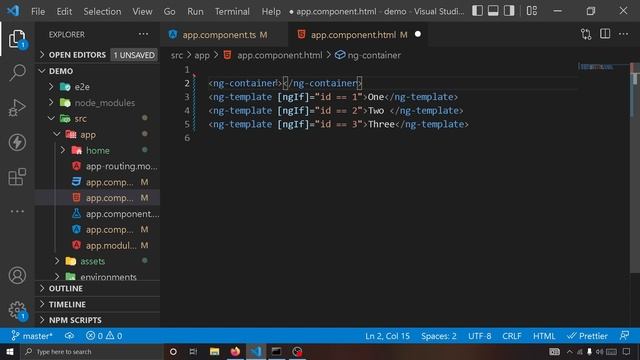Click src in the breadcrumb
The width and height of the screenshot is (640, 360).
point(177,55)
